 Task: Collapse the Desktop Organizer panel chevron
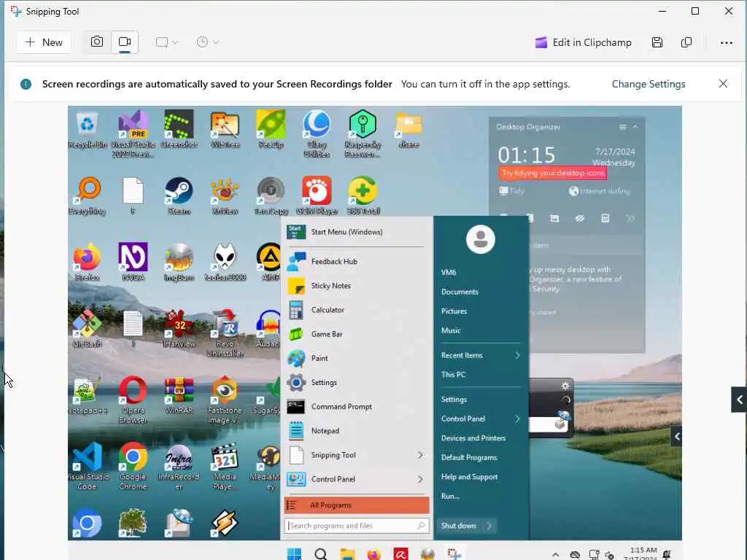point(635,127)
